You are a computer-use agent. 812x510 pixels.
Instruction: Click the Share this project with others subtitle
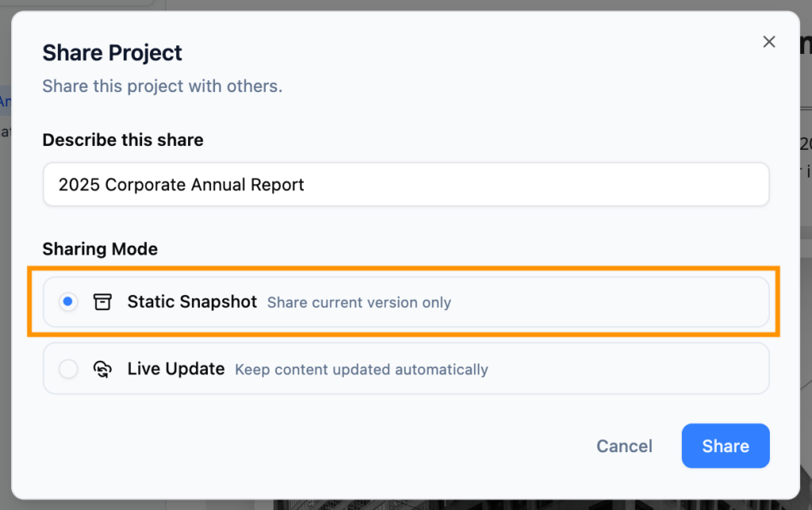(x=162, y=86)
